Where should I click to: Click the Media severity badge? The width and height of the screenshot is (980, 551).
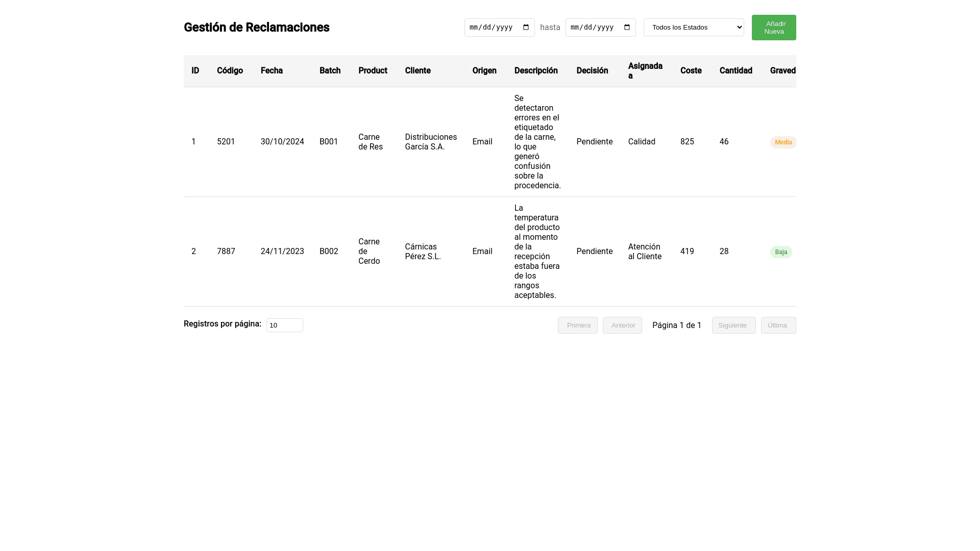(x=783, y=142)
